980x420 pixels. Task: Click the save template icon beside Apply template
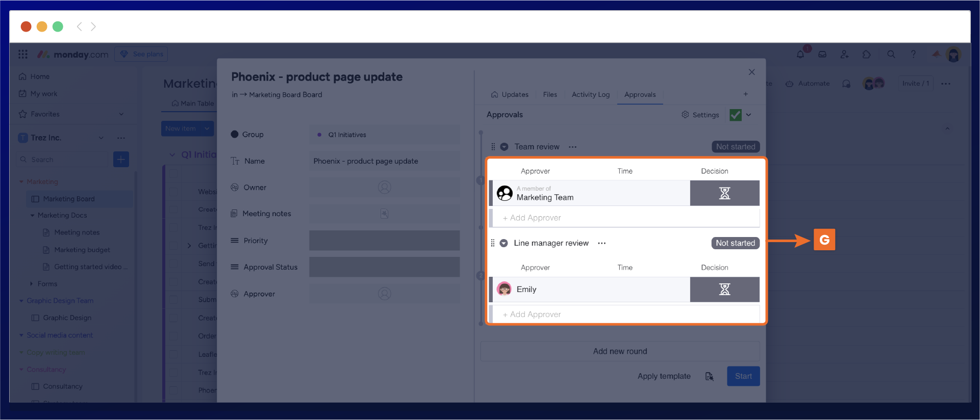tap(709, 376)
